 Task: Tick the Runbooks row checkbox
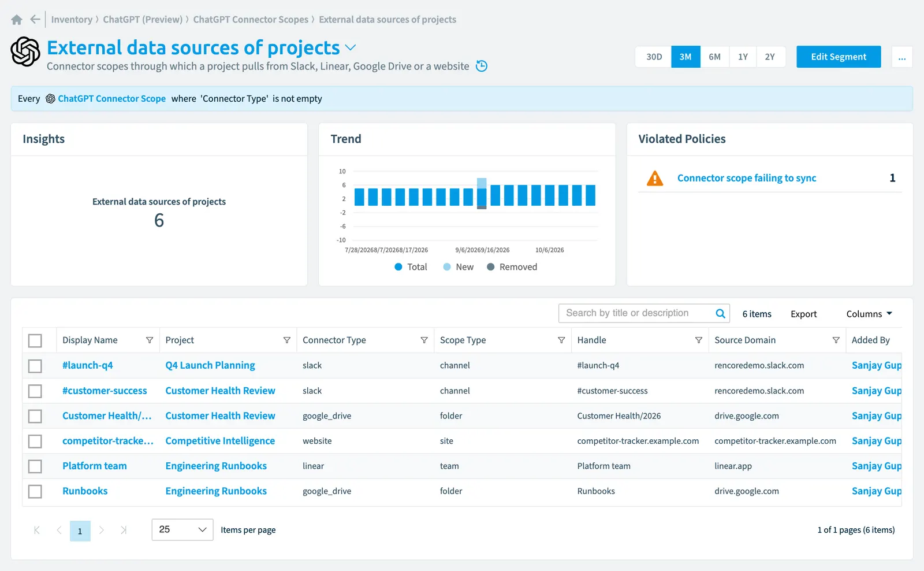[x=35, y=491]
